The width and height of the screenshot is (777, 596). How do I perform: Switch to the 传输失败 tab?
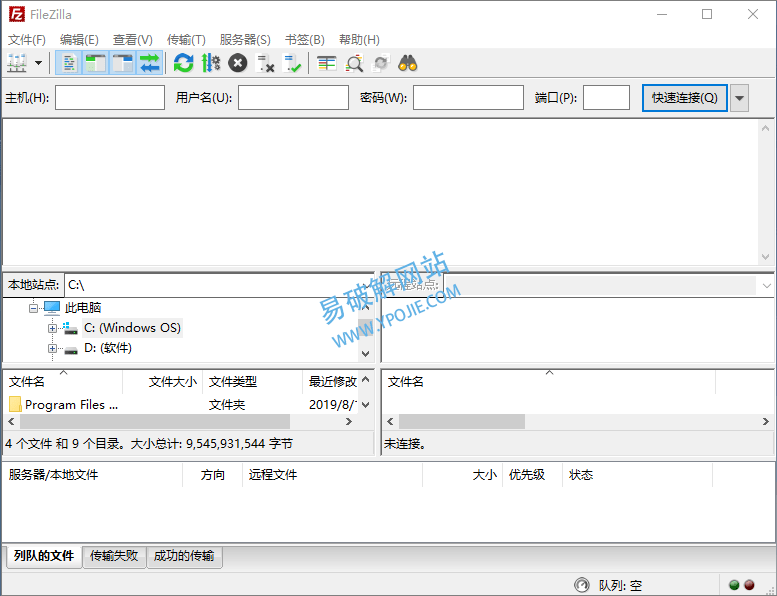click(x=114, y=556)
